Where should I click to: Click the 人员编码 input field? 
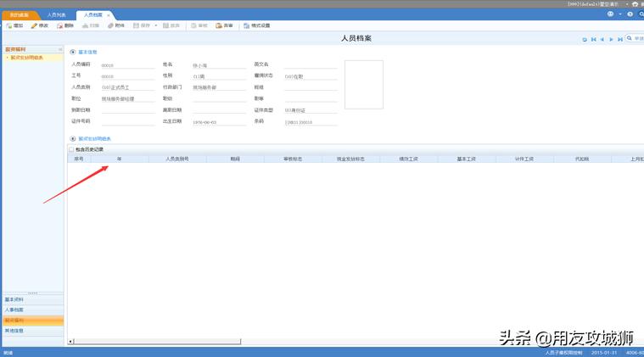(127, 64)
